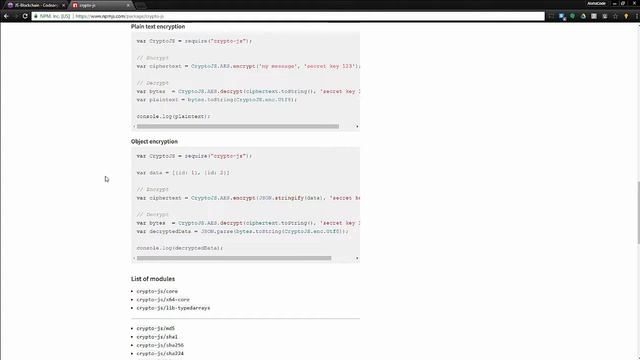Image resolution: width=640 pixels, height=360 pixels.
Task: Switch to the JS-Blockchain tab
Action: tap(36, 5)
